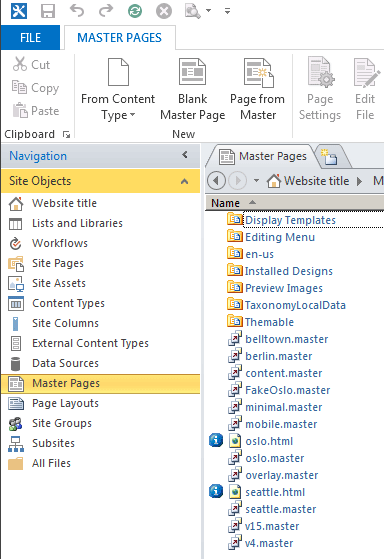Select the Themable folder
The height and width of the screenshot is (559, 384).
tap(261, 322)
